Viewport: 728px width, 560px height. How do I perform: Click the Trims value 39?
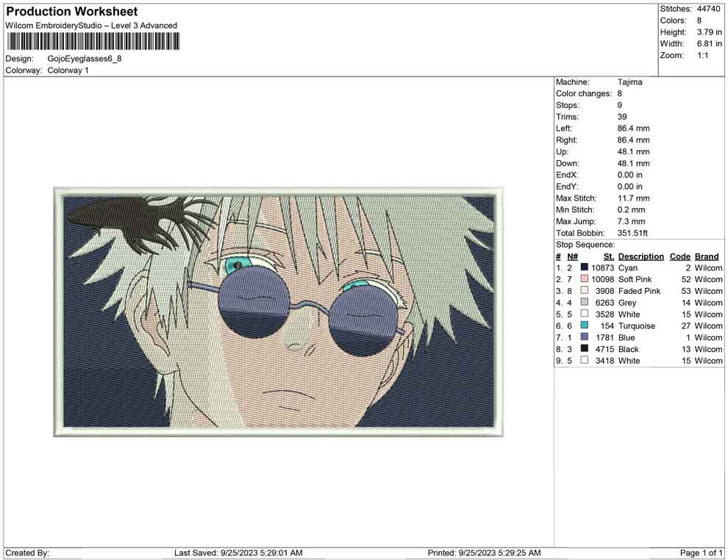pyautogui.click(x=622, y=117)
